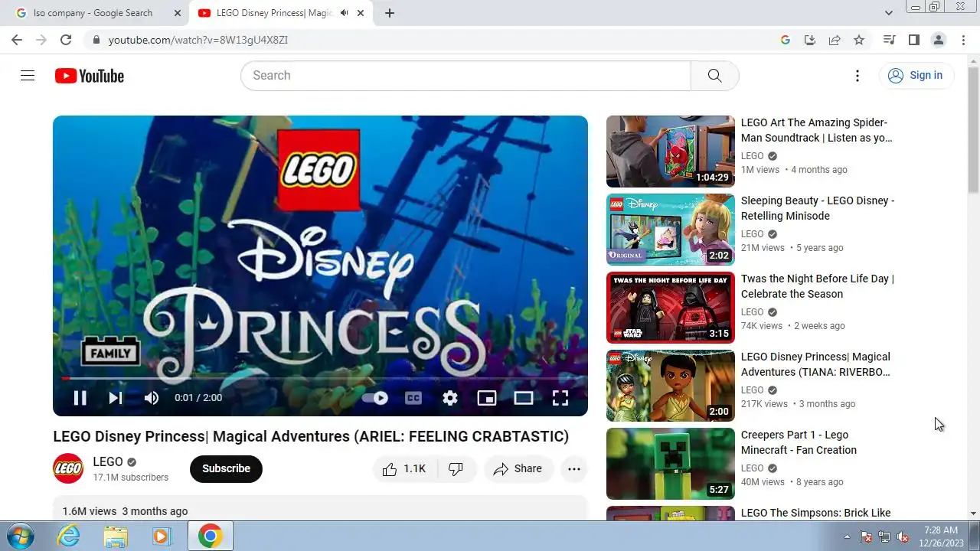Open the LEGO channel name link
The height and width of the screenshot is (551, 980).
[108, 462]
